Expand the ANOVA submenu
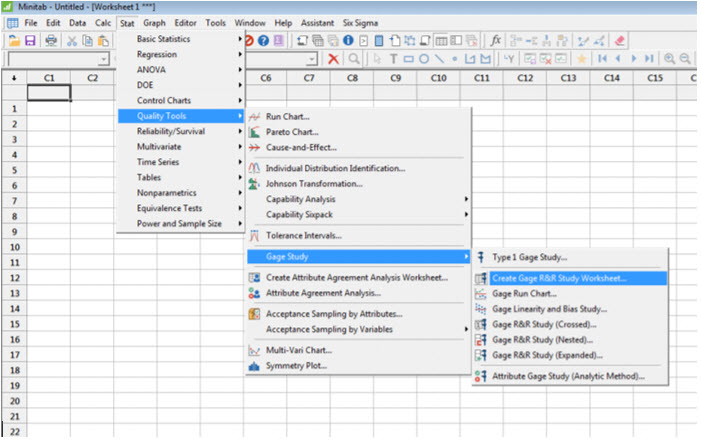 coord(181,70)
